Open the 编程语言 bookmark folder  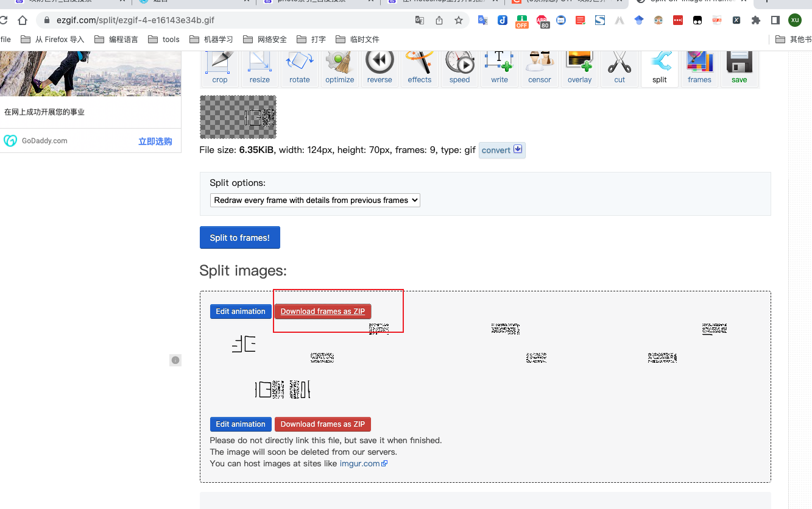pyautogui.click(x=116, y=39)
